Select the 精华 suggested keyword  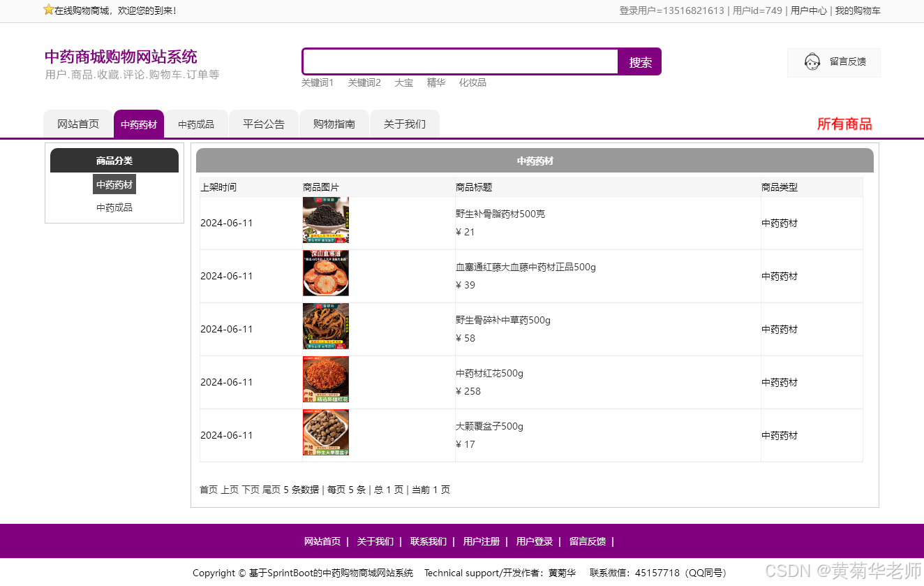click(436, 82)
